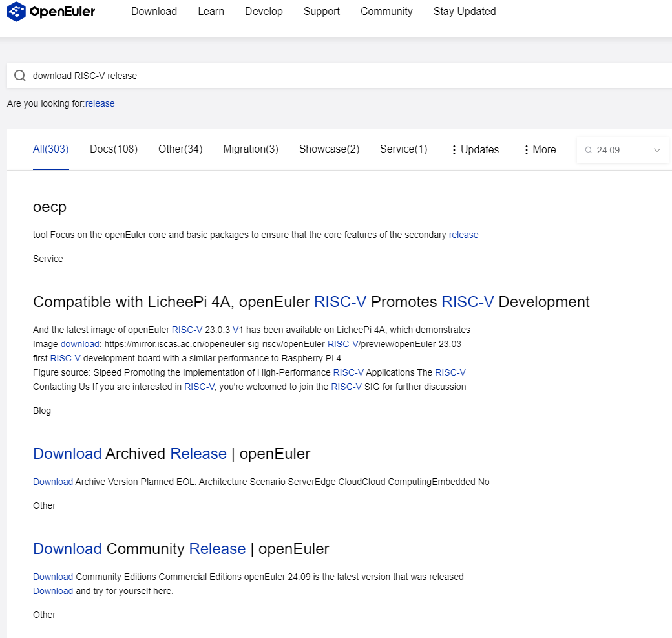Click the suggested 'release' search link
672x638 pixels.
(x=100, y=103)
